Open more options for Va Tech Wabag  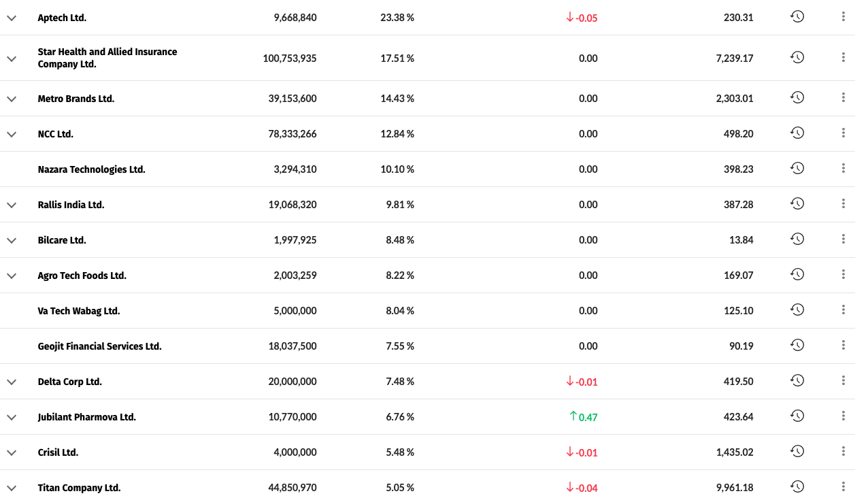844,310
